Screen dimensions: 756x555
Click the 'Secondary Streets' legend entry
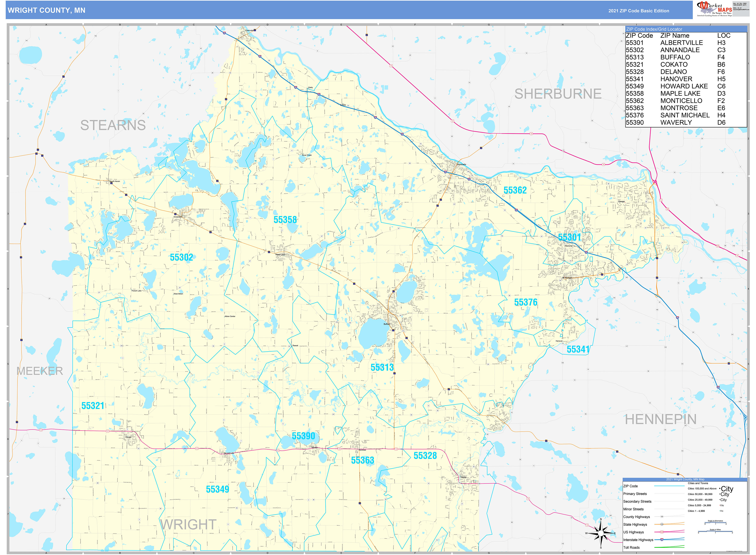(637, 502)
